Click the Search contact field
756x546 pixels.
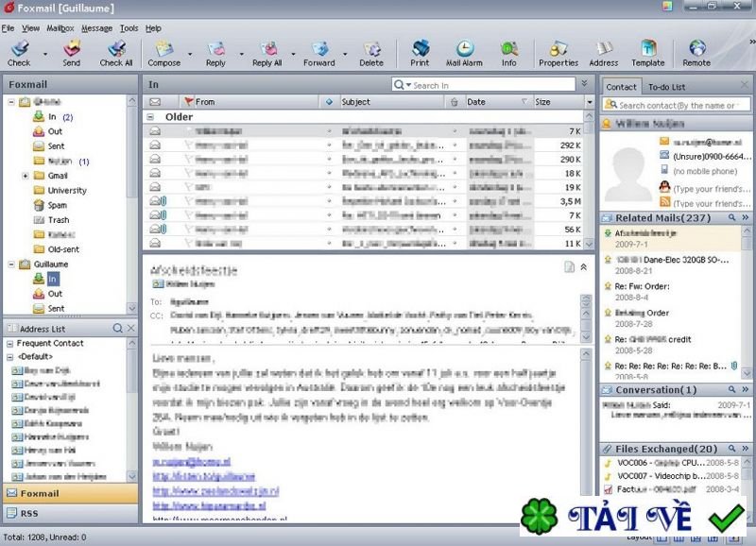pos(676,105)
